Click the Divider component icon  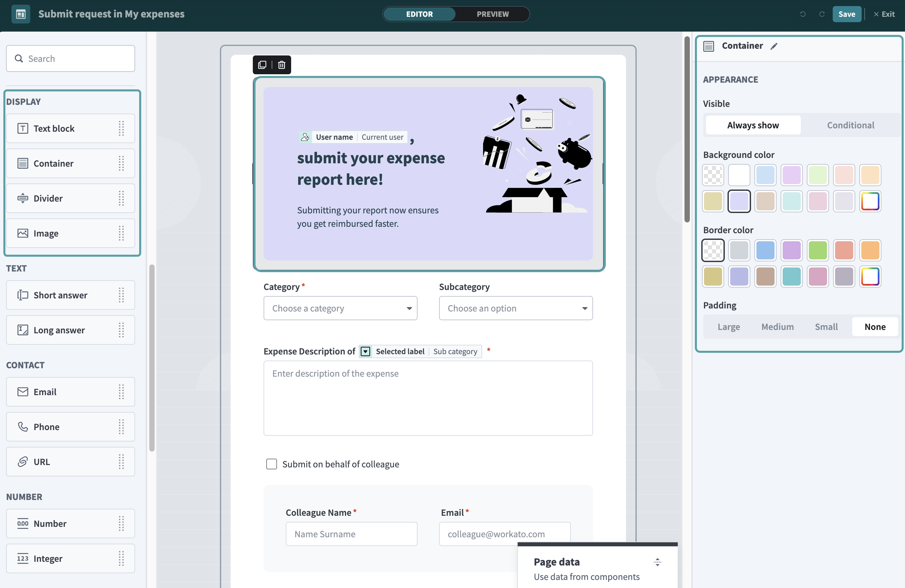point(23,198)
